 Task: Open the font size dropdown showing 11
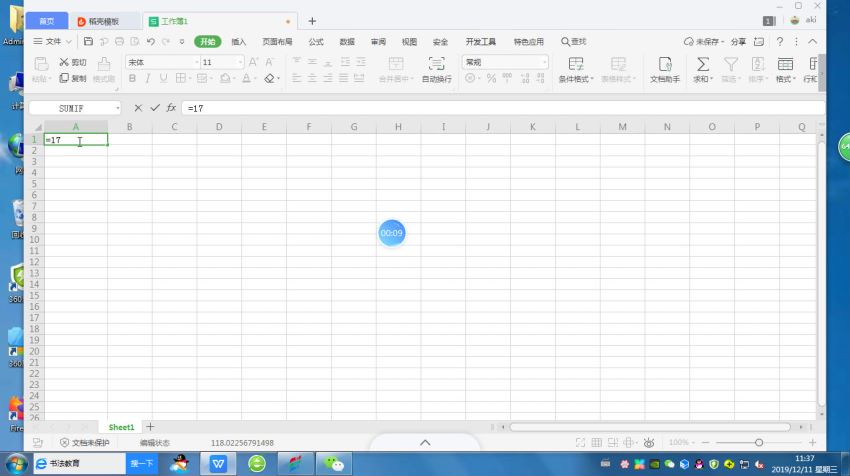point(220,62)
